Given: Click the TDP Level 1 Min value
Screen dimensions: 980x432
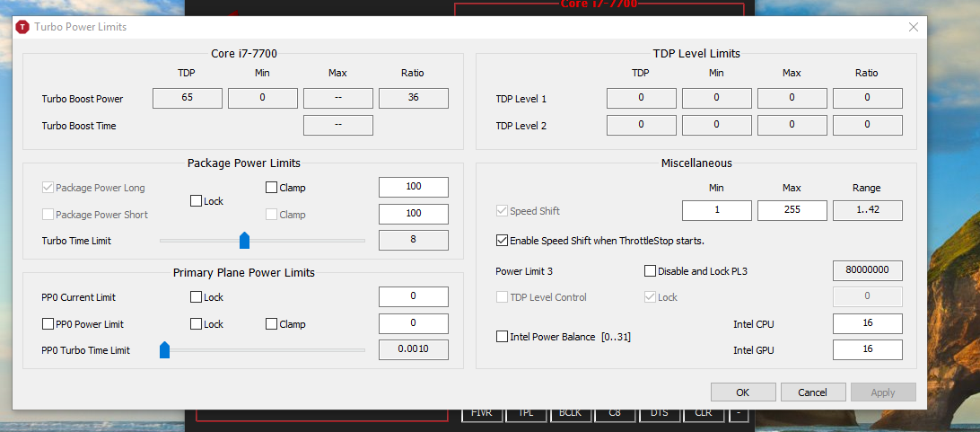Looking at the screenshot, I should click(717, 98).
